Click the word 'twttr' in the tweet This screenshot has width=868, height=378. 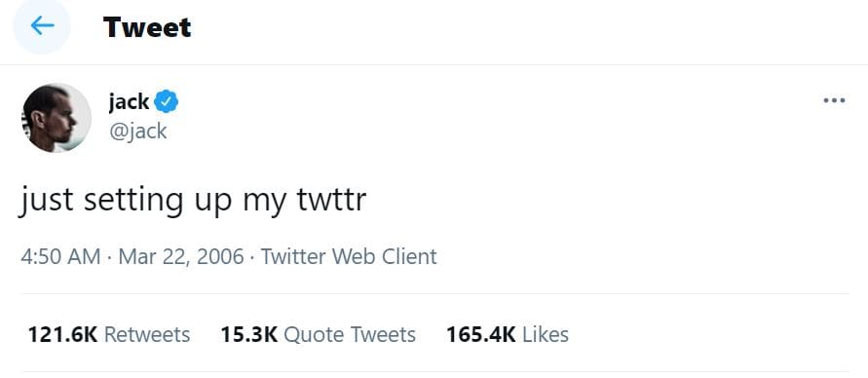[332, 200]
